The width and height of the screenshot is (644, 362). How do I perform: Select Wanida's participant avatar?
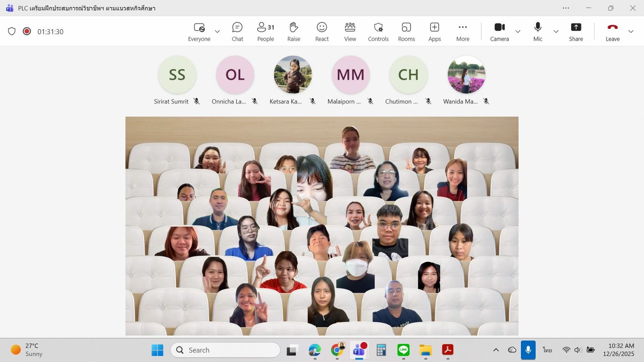pos(466,75)
